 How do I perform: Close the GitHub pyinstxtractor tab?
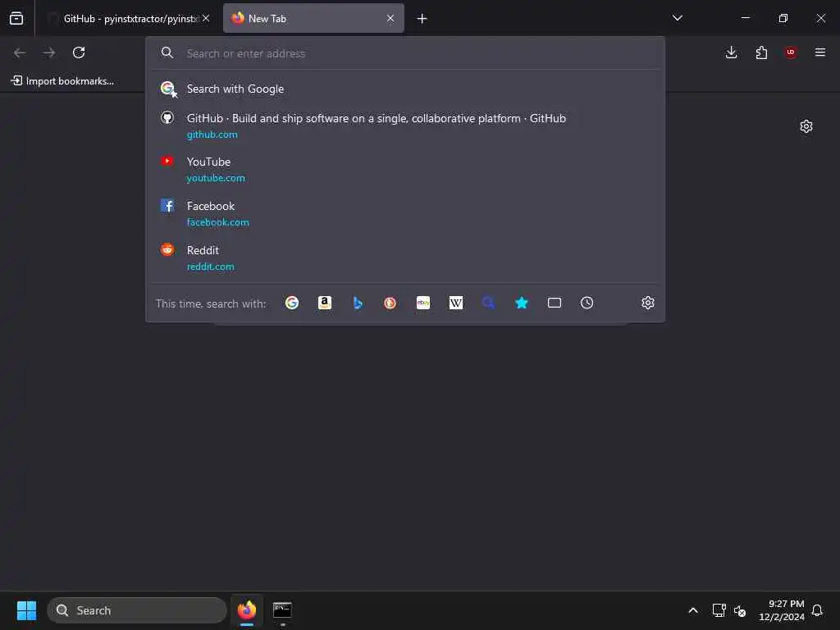[206, 19]
